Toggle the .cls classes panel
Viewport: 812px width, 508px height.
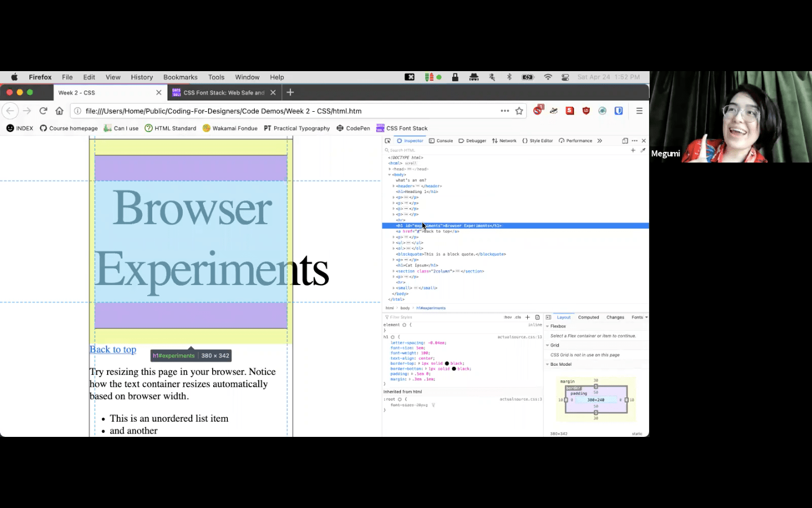tap(518, 317)
